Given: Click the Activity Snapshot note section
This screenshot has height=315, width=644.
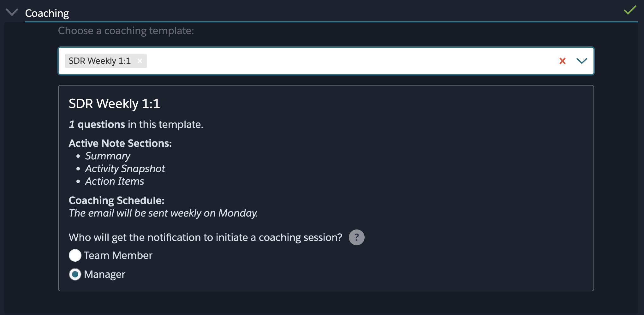Looking at the screenshot, I should coord(125,169).
